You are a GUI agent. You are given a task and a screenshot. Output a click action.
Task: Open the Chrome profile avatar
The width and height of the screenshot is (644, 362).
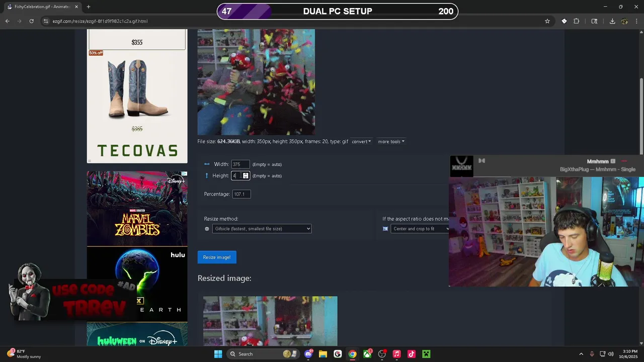click(x=624, y=21)
